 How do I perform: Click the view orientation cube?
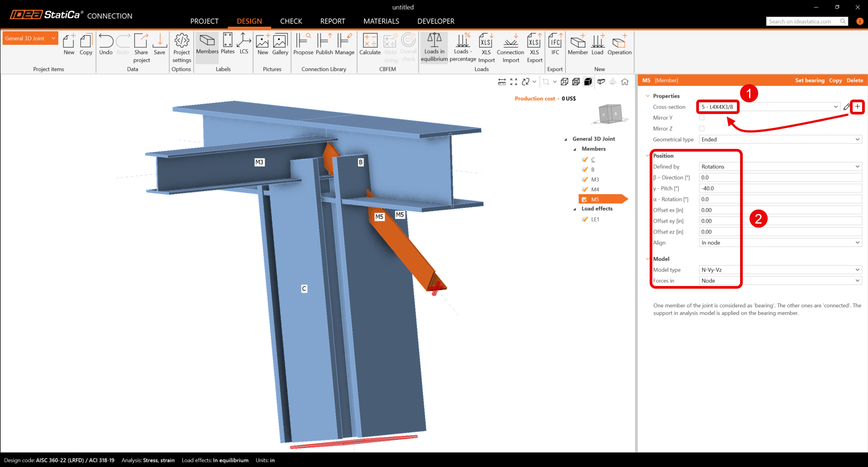610,114
